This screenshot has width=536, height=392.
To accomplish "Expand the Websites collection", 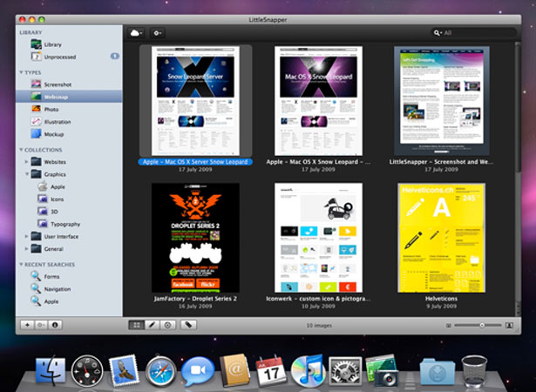I will 26,162.
